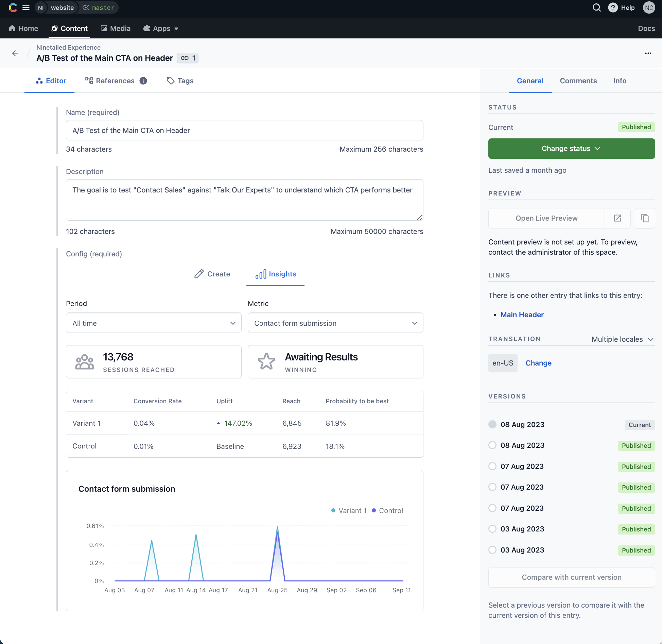This screenshot has height=644, width=662.
Task: Click the en-US locale tag
Action: (x=503, y=363)
